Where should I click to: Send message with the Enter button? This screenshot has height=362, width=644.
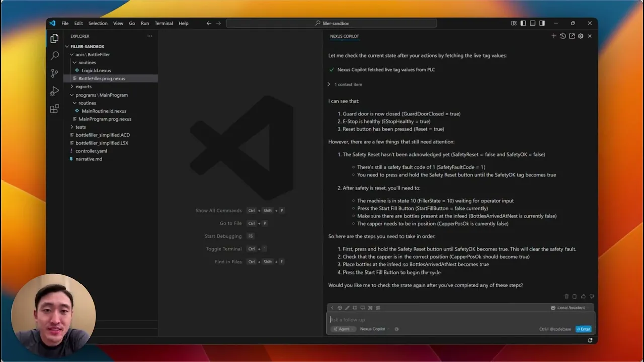584,329
